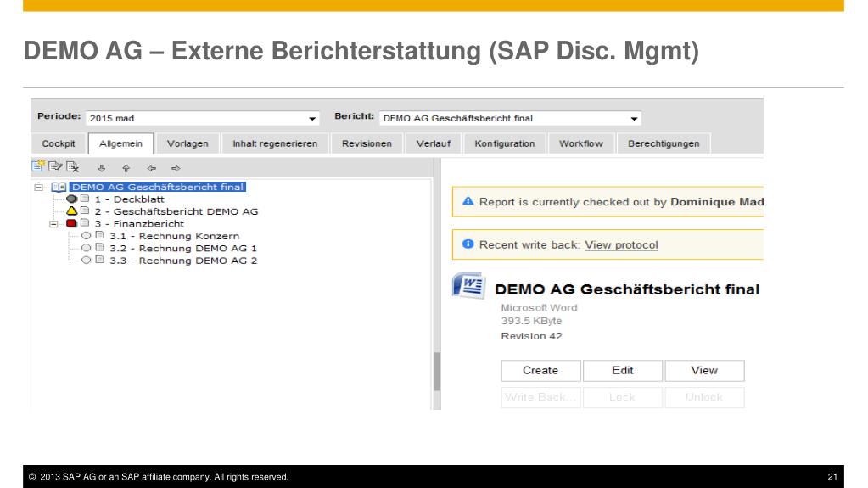The image size is (868, 488).
Task: Click the open book icon of report root
Action: (x=59, y=188)
